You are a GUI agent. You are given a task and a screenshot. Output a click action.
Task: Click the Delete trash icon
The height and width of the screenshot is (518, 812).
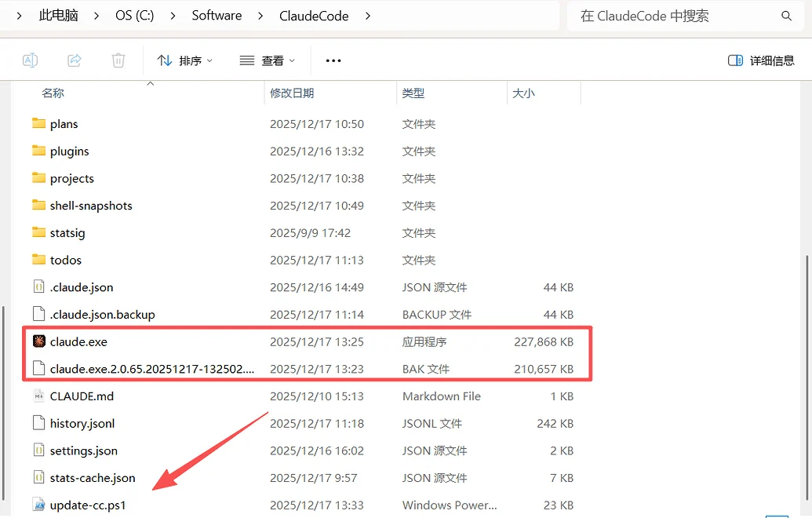(x=118, y=60)
